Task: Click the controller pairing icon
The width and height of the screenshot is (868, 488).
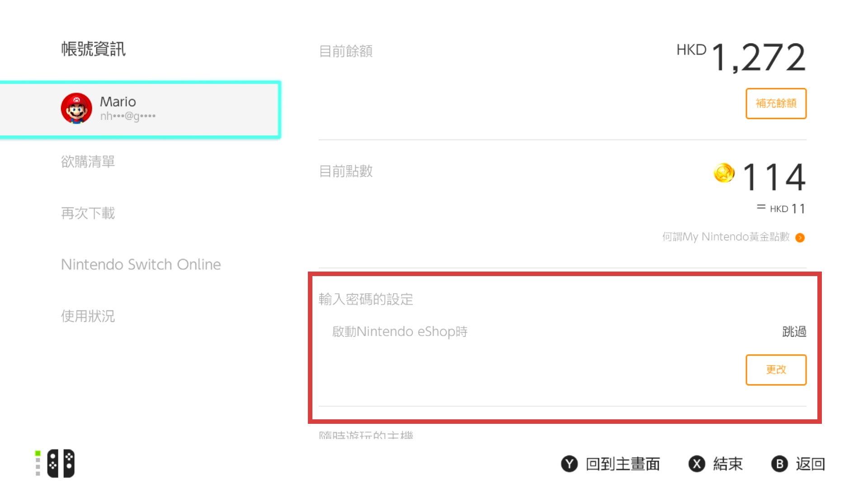Action: tap(60, 463)
